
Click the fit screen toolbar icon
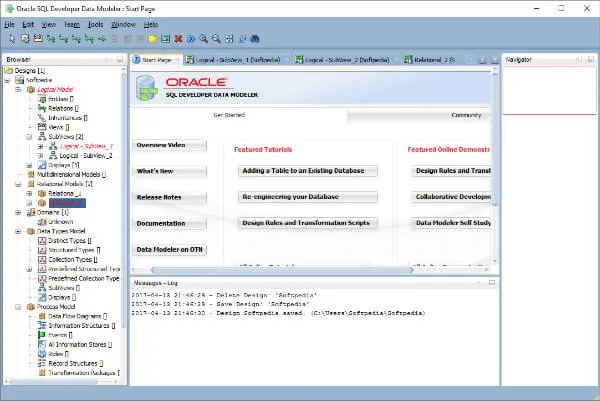click(229, 39)
